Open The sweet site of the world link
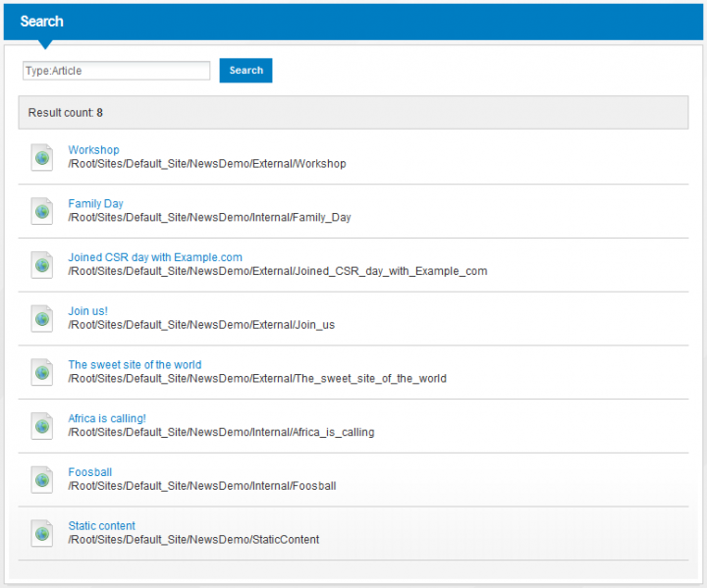 click(x=135, y=365)
